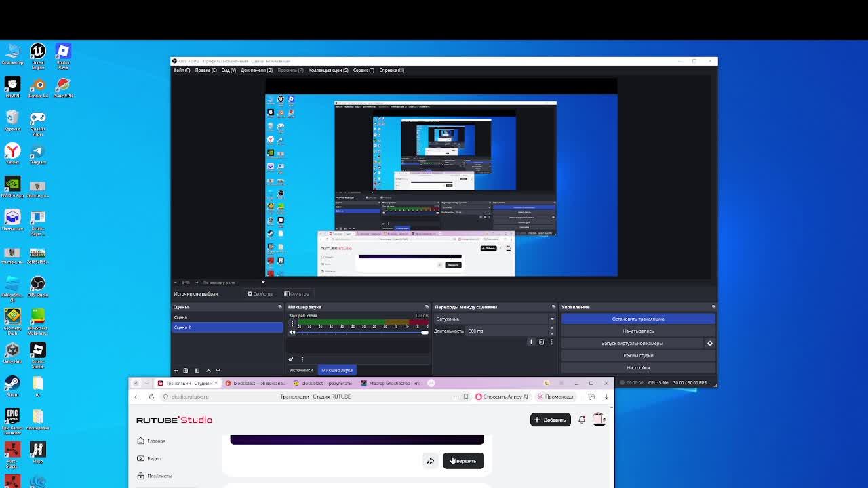
Task: Bookmark the page in browser address bar
Action: coord(466,396)
